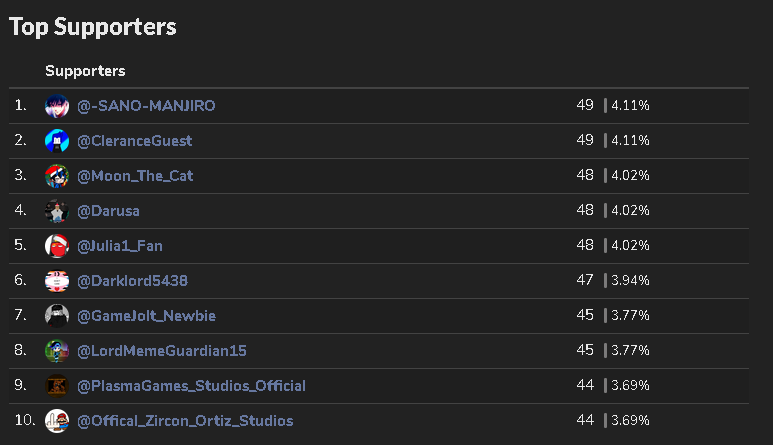Open the @LordMemeGuardian15 profile link
The image size is (773, 445).
point(162,351)
